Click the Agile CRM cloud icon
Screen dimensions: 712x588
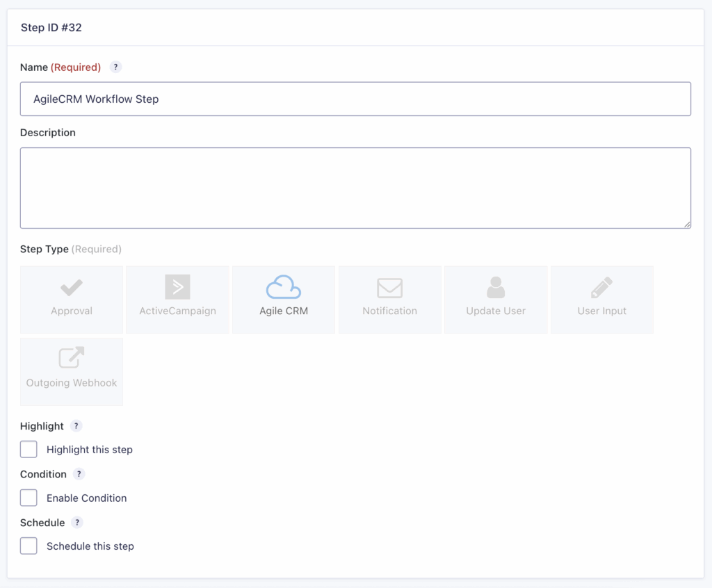pyautogui.click(x=284, y=287)
